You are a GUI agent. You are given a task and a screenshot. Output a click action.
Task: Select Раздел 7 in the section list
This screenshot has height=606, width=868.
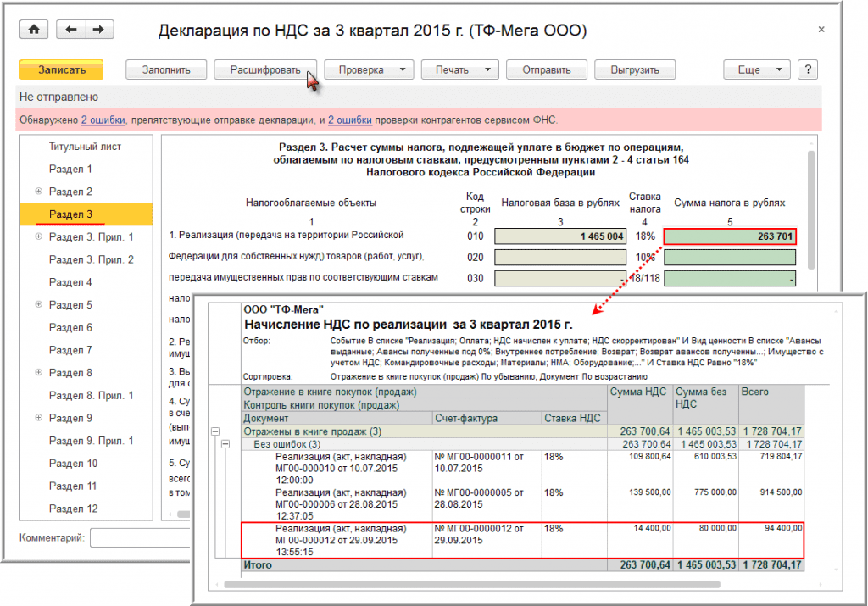[70, 350]
